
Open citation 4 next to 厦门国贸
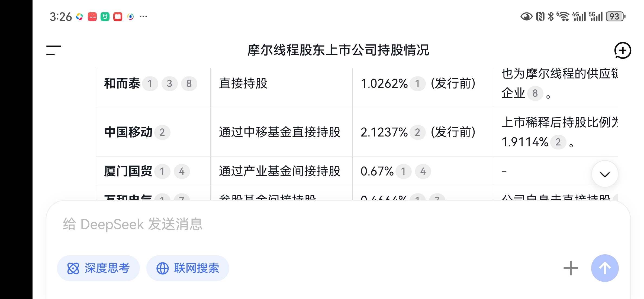tap(182, 171)
